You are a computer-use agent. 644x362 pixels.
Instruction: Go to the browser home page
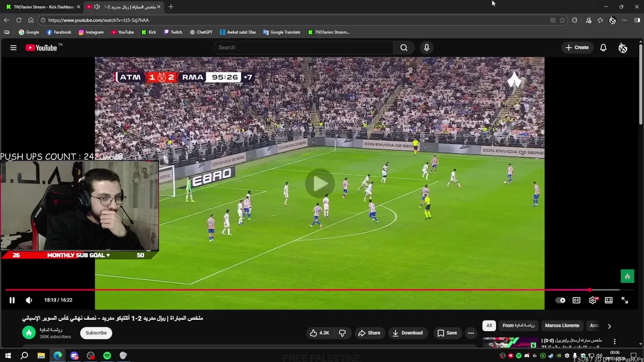[x=31, y=20]
